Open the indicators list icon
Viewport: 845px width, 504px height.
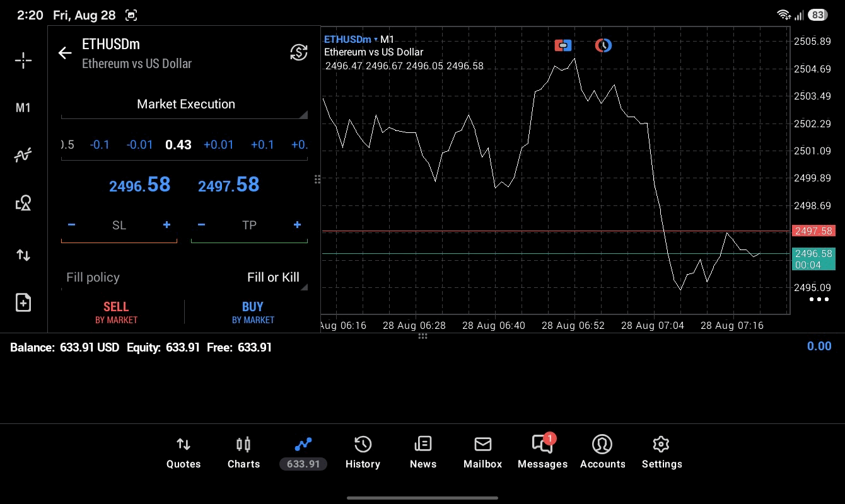(23, 155)
